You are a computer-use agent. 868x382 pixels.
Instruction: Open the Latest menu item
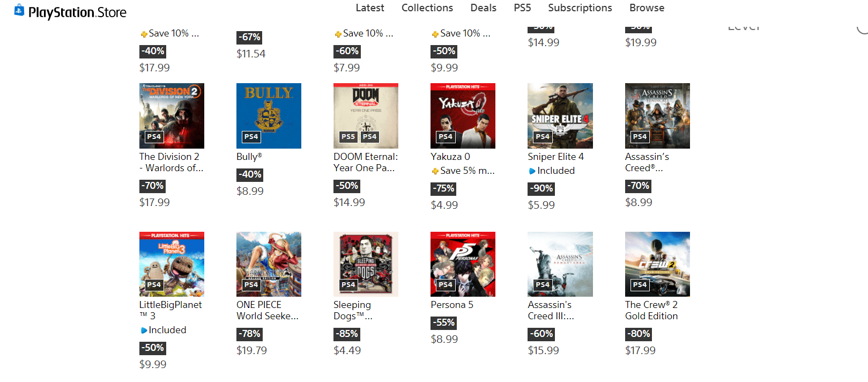(x=370, y=8)
